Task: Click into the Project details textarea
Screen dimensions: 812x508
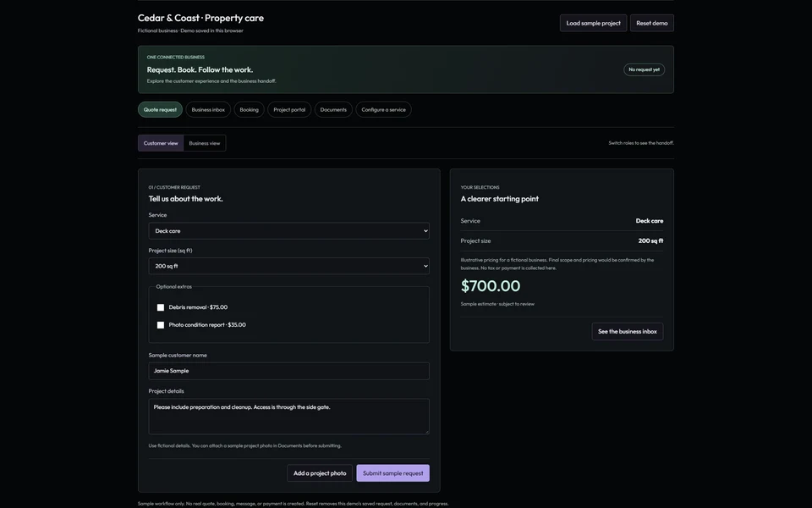Action: 289,417
